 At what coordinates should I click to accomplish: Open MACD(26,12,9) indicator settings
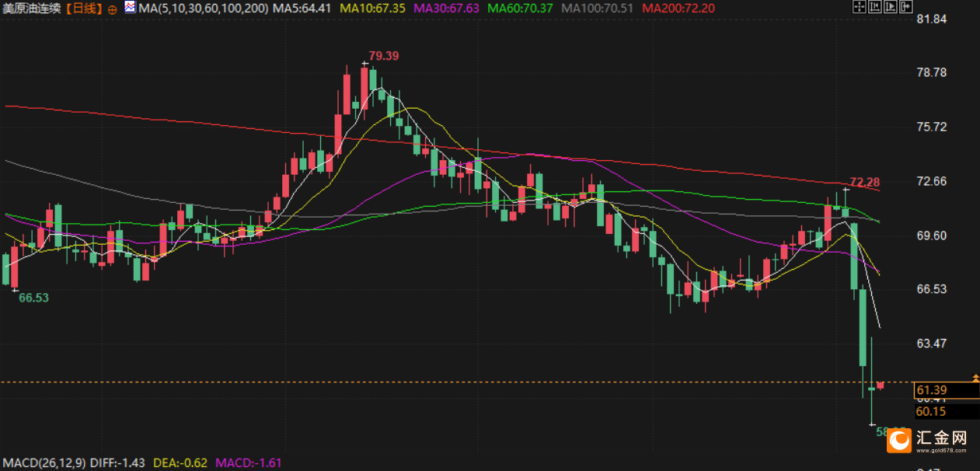coord(44,463)
